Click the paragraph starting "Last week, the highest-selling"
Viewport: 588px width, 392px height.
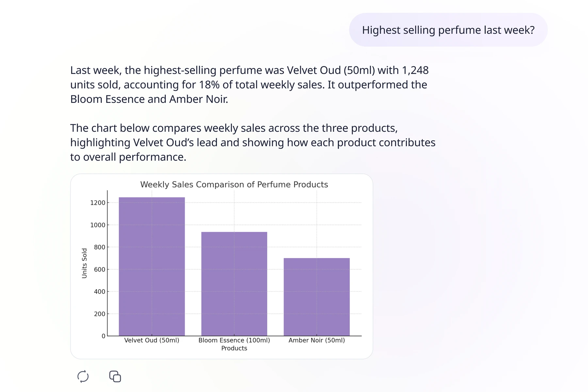tap(249, 85)
